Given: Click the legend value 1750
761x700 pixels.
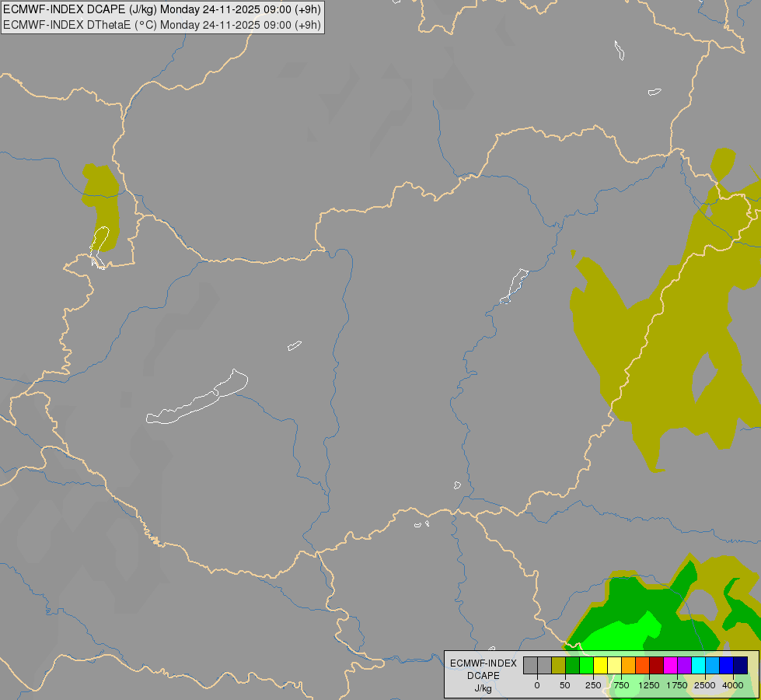Looking at the screenshot, I should point(677,685).
